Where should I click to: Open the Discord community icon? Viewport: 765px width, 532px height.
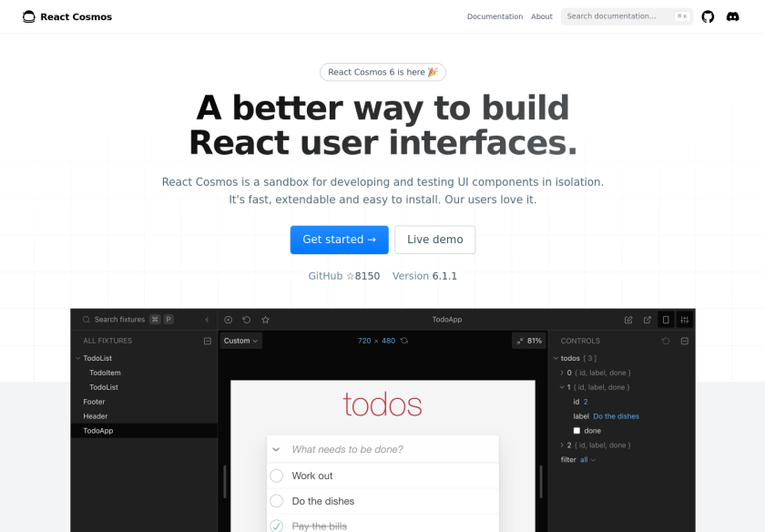coord(732,16)
